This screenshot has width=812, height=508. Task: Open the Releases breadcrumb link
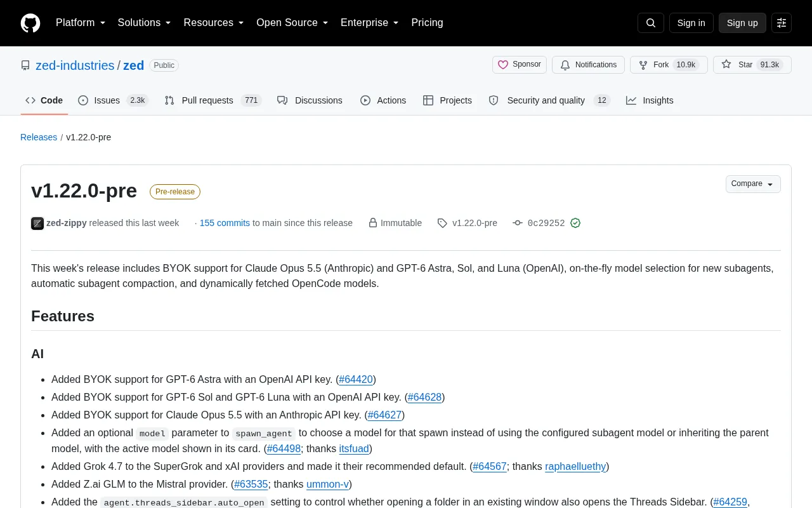coord(39,137)
